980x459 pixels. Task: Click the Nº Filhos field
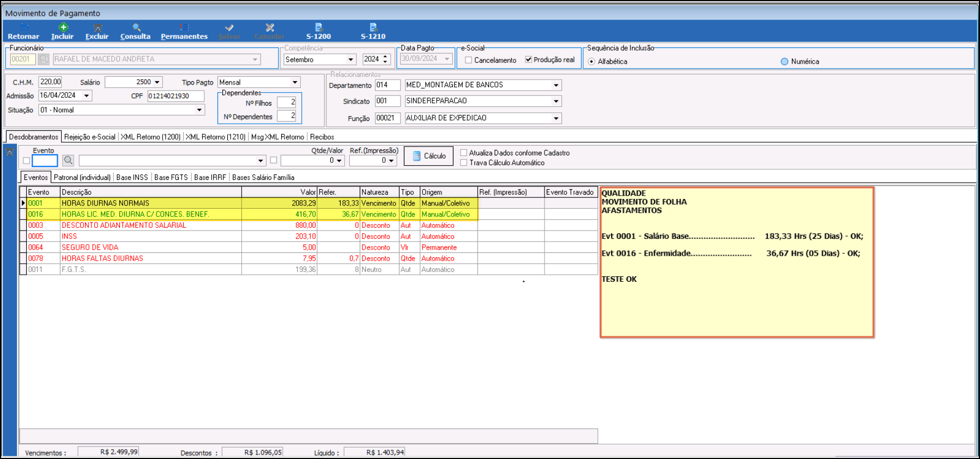[286, 102]
